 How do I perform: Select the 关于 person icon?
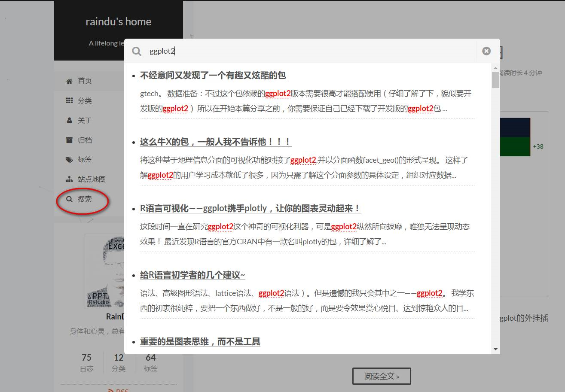pos(69,120)
